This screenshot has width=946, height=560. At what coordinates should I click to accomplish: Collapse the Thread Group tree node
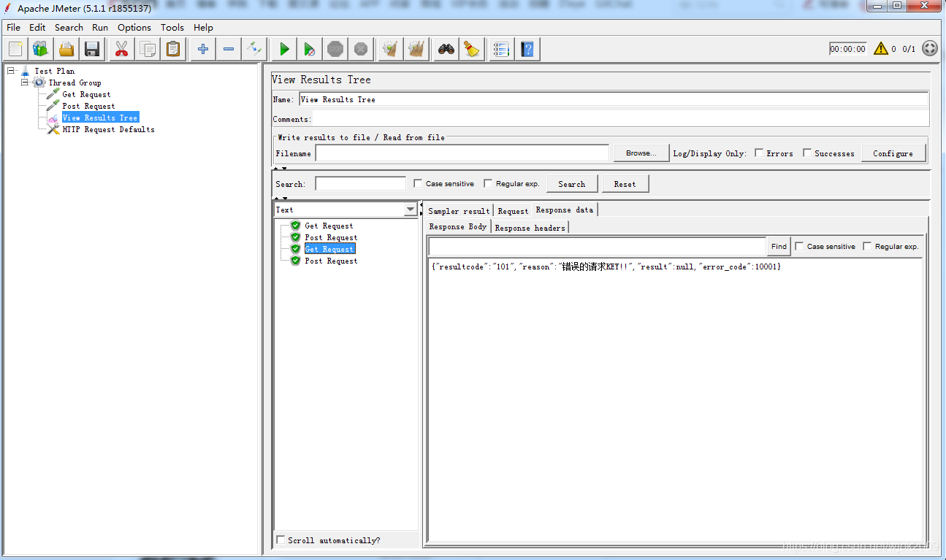click(x=25, y=83)
